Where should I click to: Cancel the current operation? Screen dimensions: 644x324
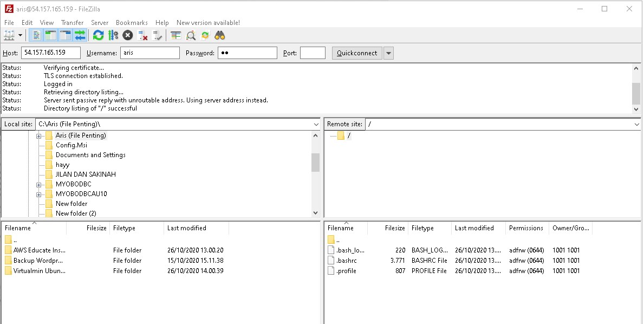(128, 36)
